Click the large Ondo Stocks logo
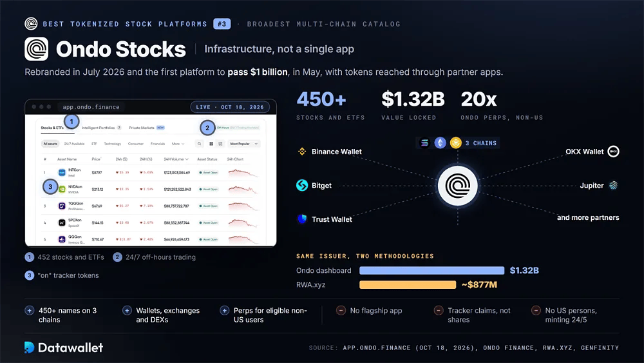Viewport: 644px width, 363px height. pos(37,49)
